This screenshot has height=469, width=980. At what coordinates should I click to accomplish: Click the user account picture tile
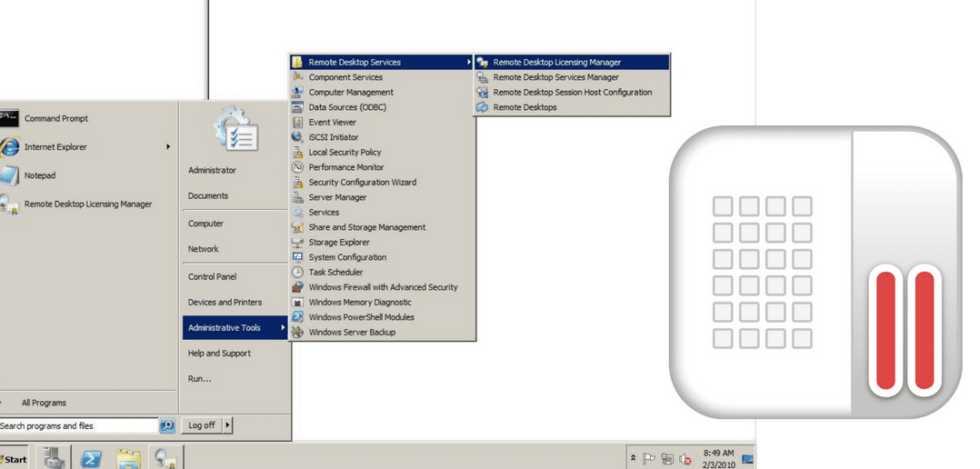point(235,128)
